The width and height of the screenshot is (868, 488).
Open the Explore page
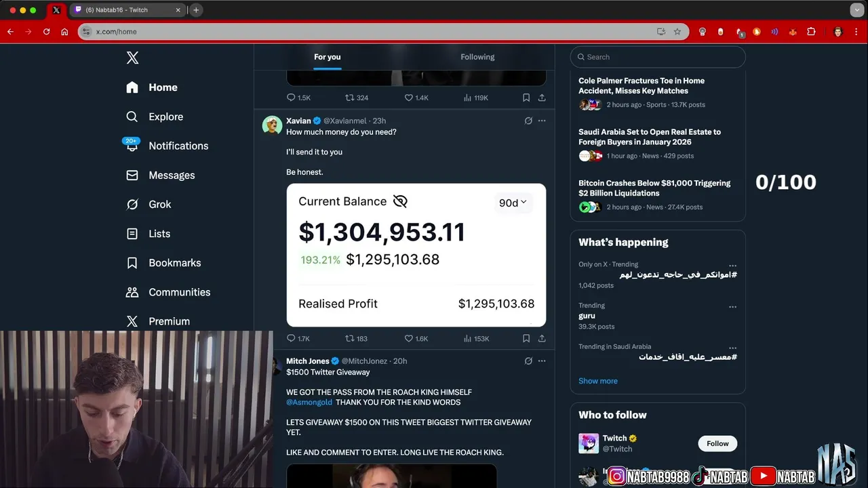[x=155, y=117]
